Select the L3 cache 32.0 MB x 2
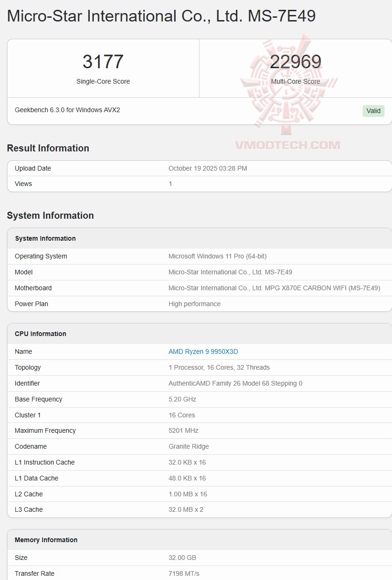392x580 pixels. [x=186, y=509]
